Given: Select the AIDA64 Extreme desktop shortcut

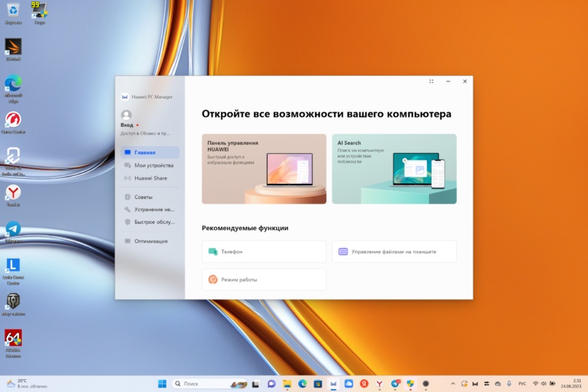Looking at the screenshot, I should tap(13, 343).
